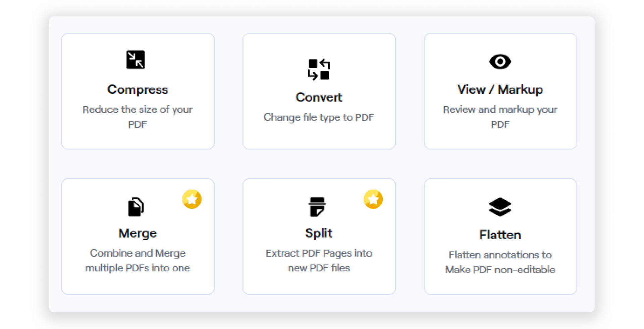Image resolution: width=644 pixels, height=329 pixels.
Task: Open the Flatten annotations tool
Action: pyautogui.click(x=500, y=236)
